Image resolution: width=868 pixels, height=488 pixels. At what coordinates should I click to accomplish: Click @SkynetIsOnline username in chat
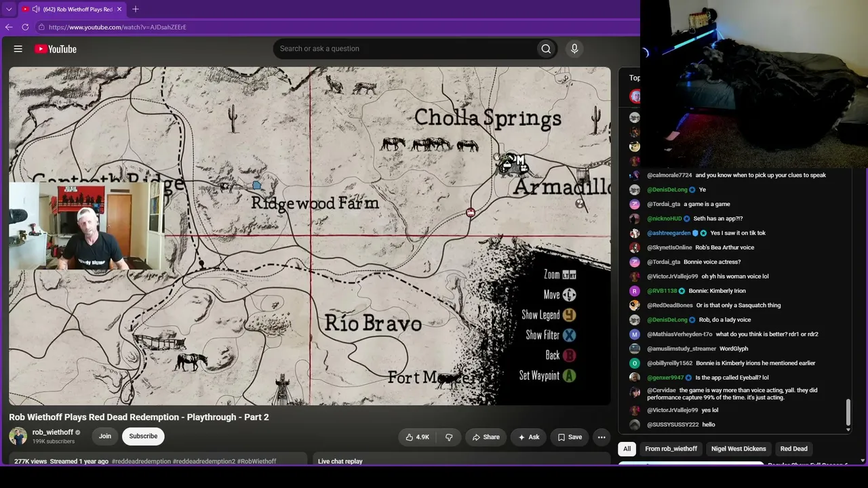point(669,247)
